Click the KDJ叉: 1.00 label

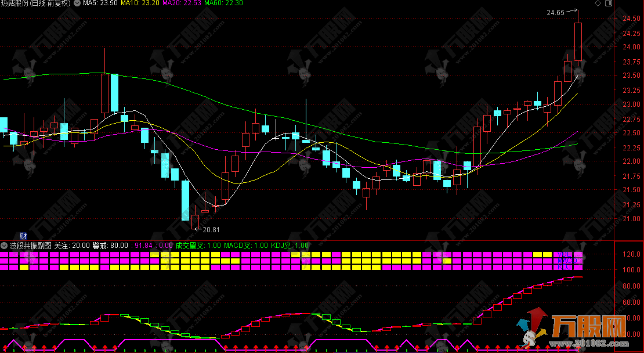(290, 246)
